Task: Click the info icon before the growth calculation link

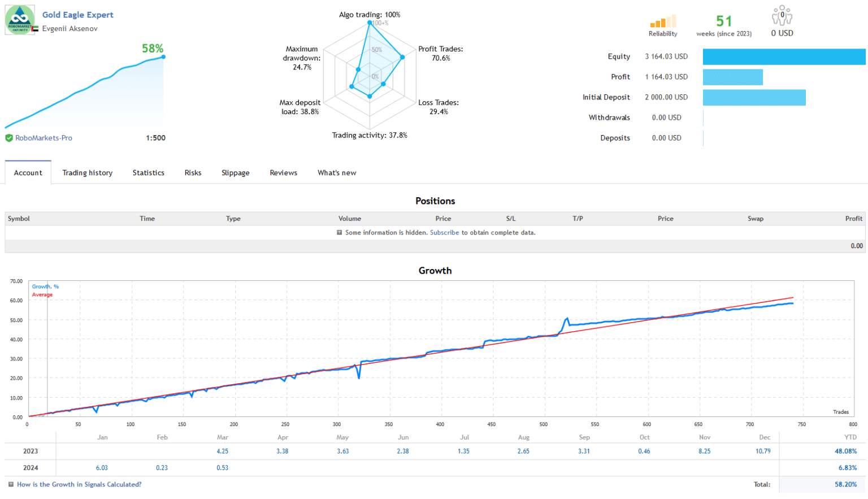Action: coord(10,484)
